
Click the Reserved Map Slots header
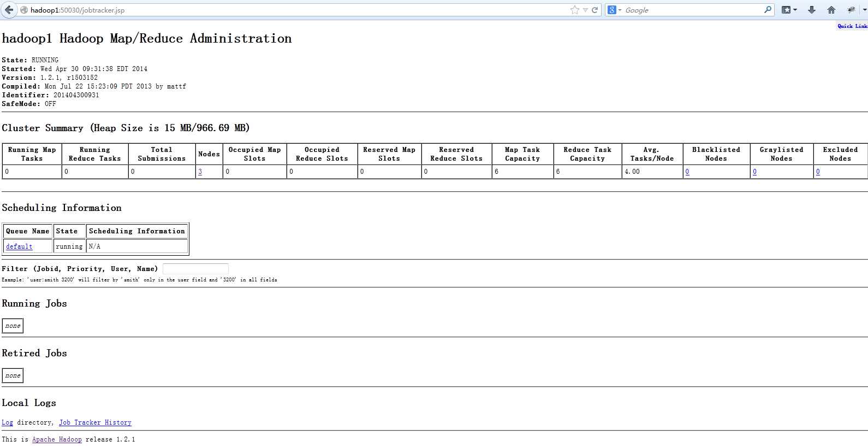pos(389,154)
